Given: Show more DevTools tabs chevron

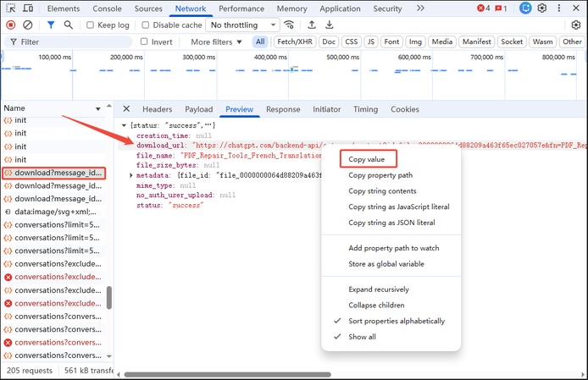Looking at the screenshot, I should (420, 8).
